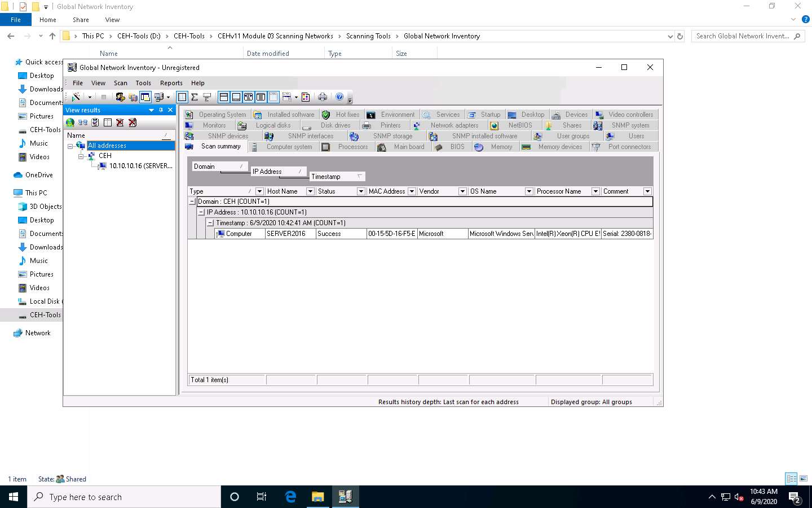Open the Help menu in Global Network Inventory
This screenshot has height=508, width=812.
tap(198, 83)
